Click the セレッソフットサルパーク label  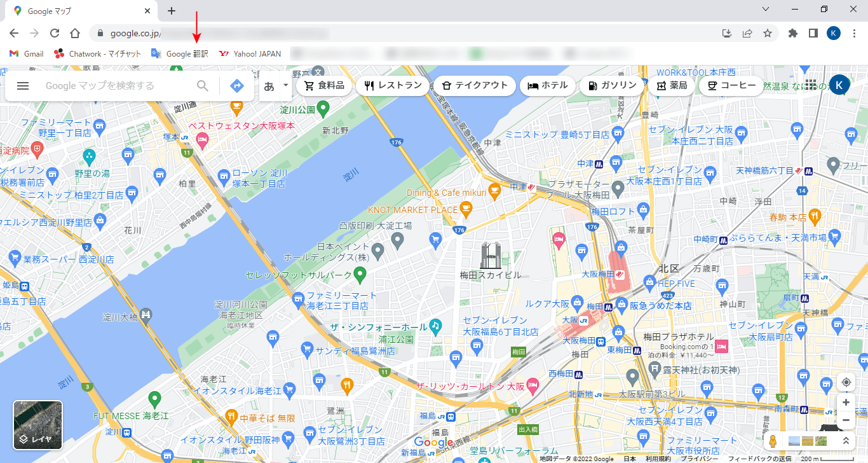298,275
